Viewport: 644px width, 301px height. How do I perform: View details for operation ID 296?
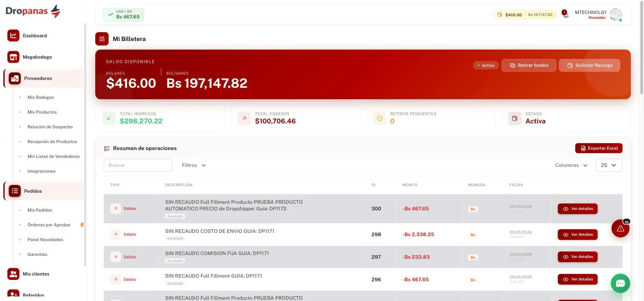point(577,279)
